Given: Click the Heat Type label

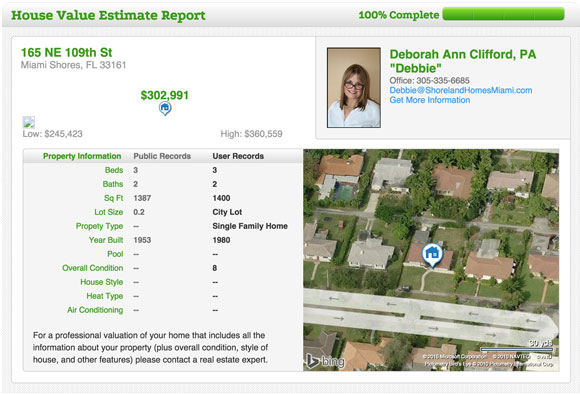Looking at the screenshot, I should (105, 296).
